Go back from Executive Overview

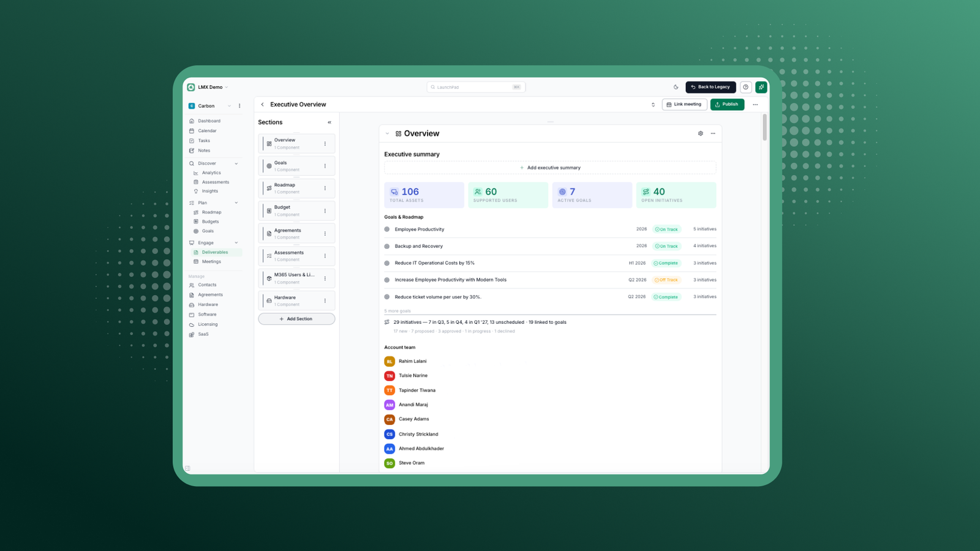pos(263,105)
